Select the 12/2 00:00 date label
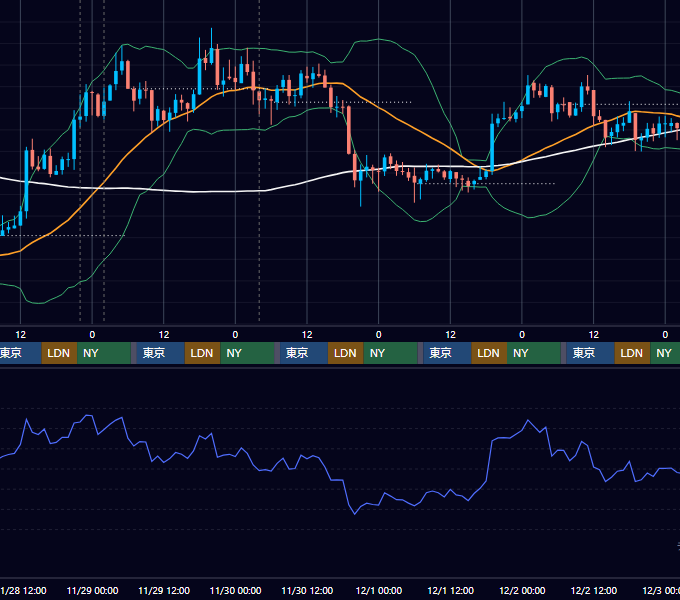 (522, 590)
